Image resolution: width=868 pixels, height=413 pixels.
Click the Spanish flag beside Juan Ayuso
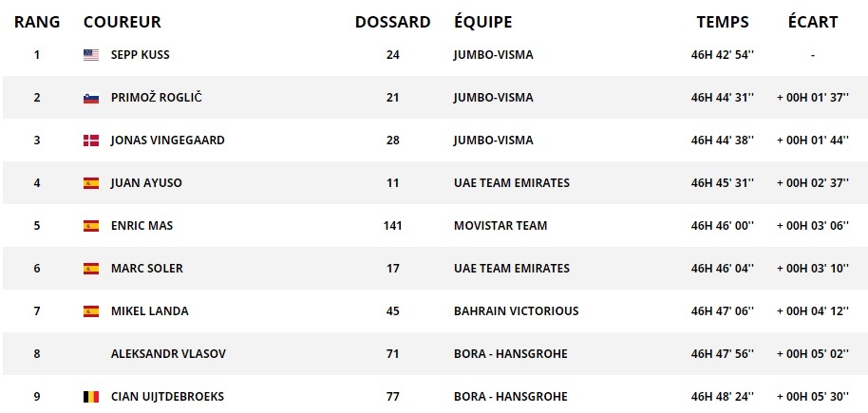(91, 183)
